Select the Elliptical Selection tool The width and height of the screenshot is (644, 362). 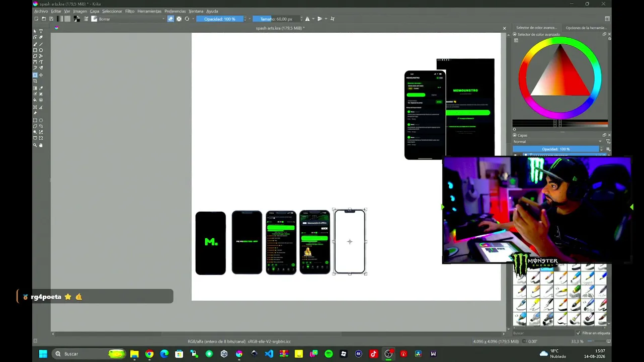41,120
